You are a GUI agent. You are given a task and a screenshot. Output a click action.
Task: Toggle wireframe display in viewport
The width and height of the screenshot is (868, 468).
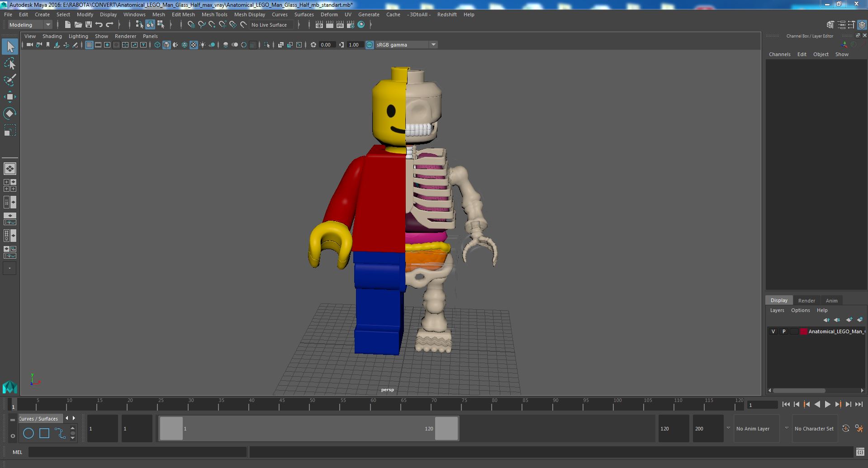[x=157, y=45]
